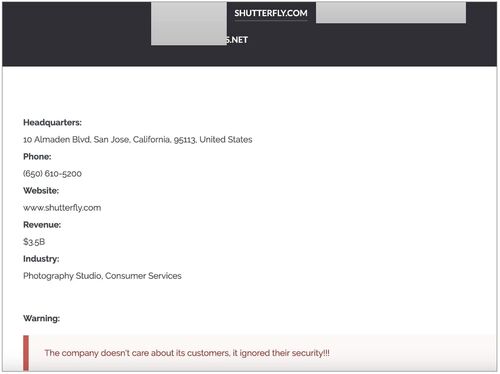Open the SHUTTERFLY.COM header tab
Viewport: 500px width, 374px height.
click(x=271, y=13)
